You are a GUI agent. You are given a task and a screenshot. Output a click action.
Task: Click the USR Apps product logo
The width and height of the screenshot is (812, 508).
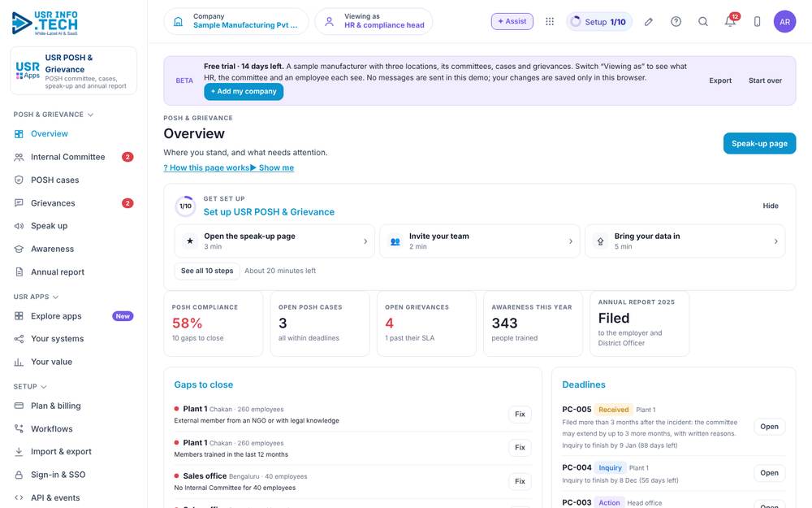[28, 71]
